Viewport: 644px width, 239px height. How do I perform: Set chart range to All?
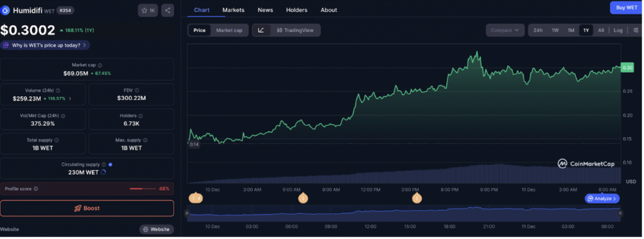point(601,30)
